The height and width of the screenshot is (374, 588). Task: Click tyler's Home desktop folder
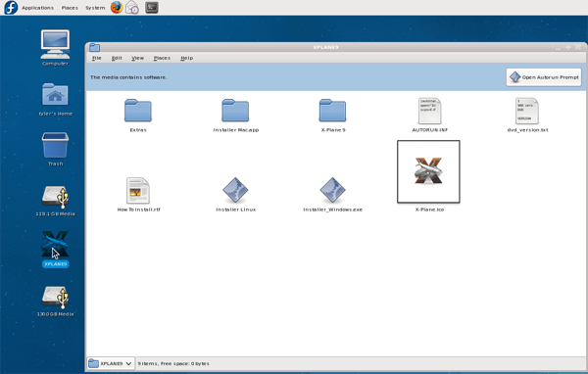(55, 94)
